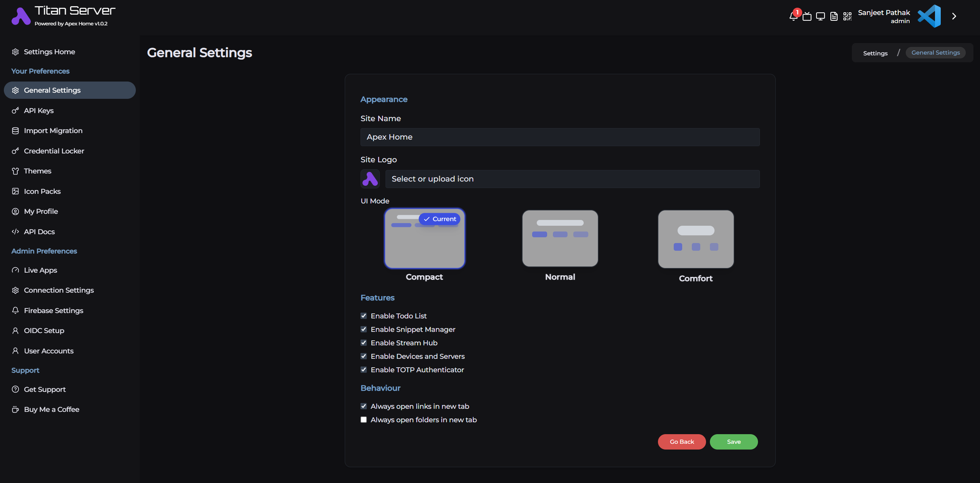Click the Save button
The width and height of the screenshot is (980, 483).
pyautogui.click(x=733, y=441)
